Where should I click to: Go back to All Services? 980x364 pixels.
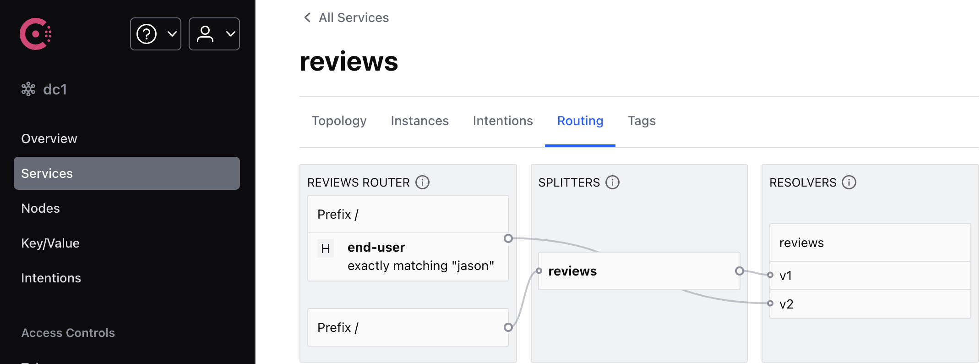click(x=354, y=17)
